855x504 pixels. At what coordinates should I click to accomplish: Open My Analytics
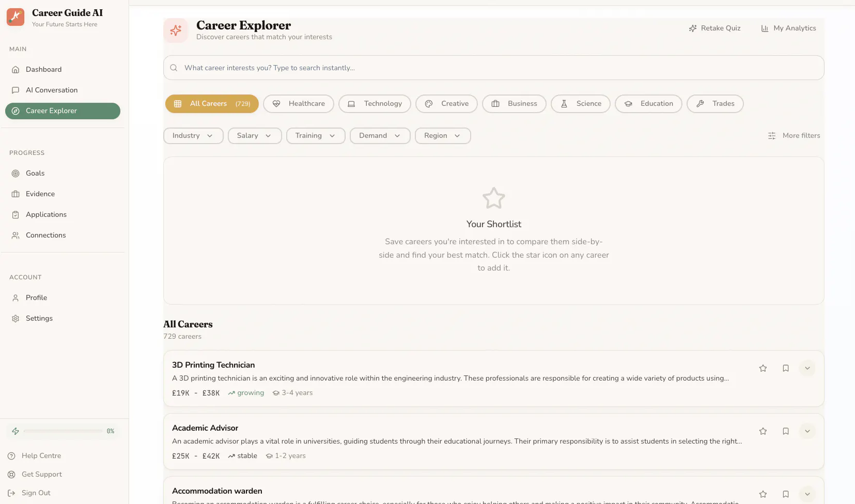[788, 28]
